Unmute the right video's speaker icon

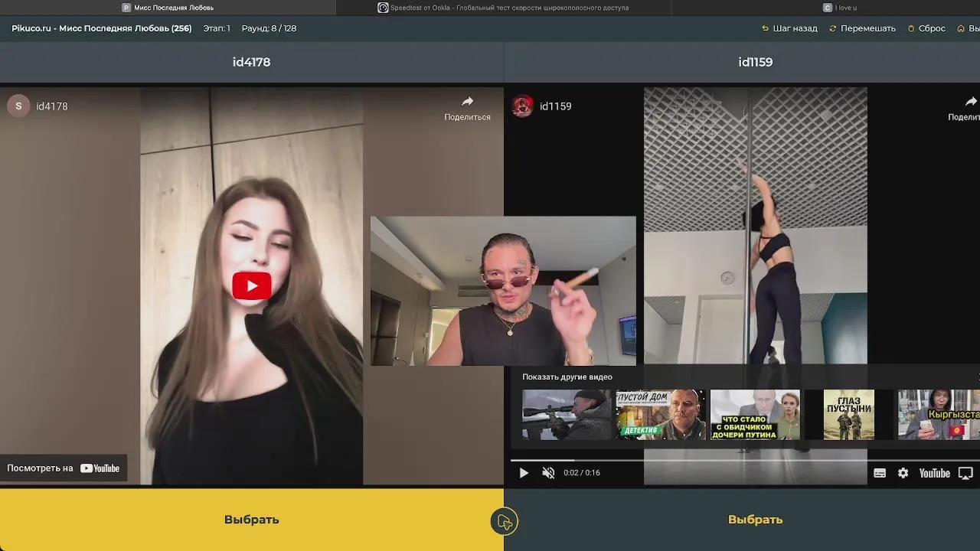point(548,473)
